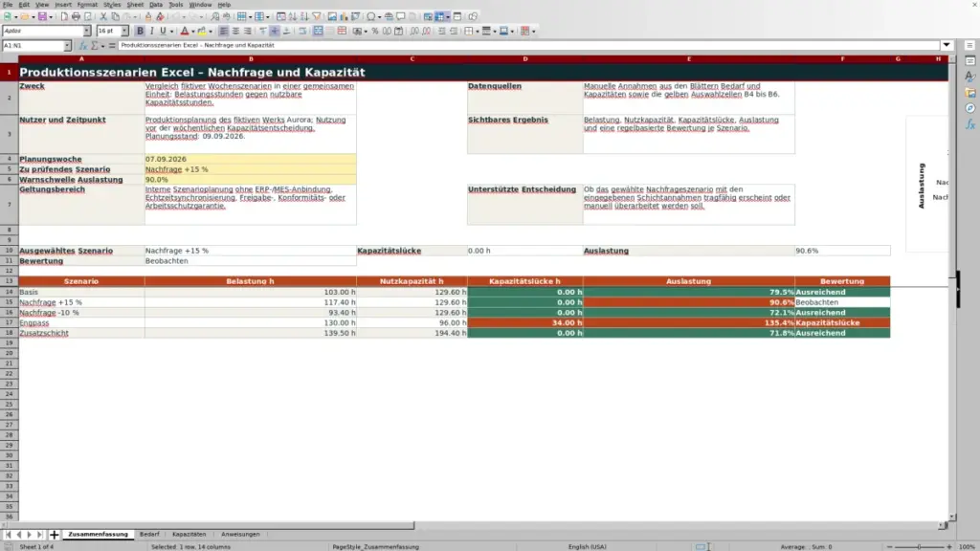Click the Print icon in the toolbar
This screenshot has width=980, height=551.
pos(76,17)
